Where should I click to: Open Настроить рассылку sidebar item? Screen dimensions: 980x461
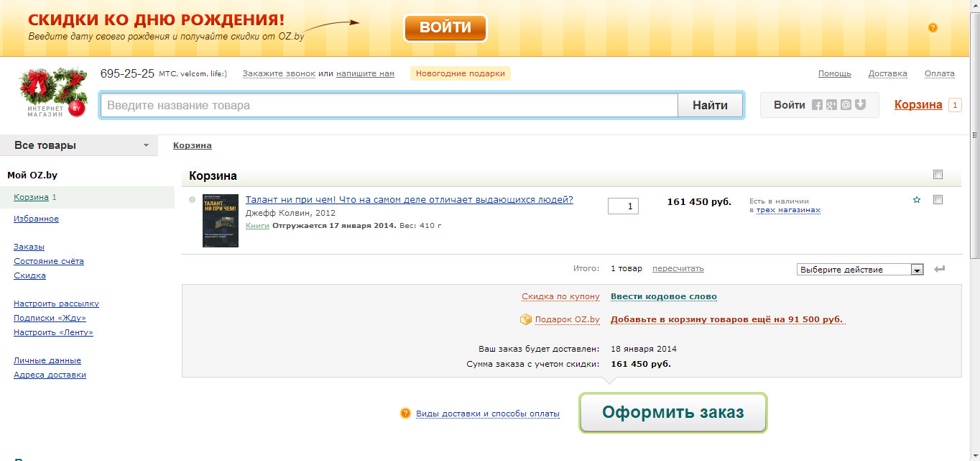[56, 303]
